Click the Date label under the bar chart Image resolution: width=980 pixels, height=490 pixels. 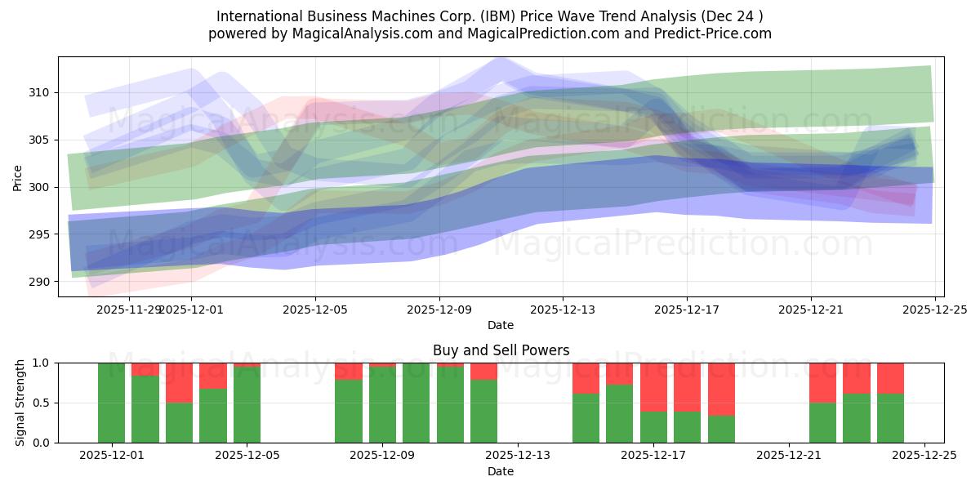coord(500,470)
